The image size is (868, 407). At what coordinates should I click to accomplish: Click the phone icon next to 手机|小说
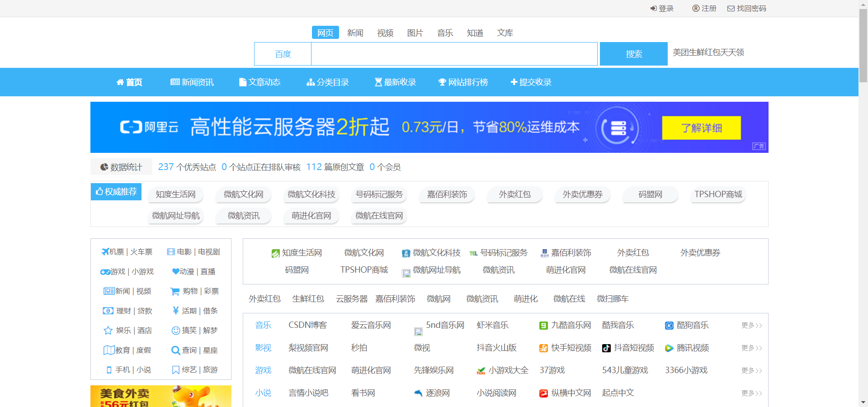108,370
